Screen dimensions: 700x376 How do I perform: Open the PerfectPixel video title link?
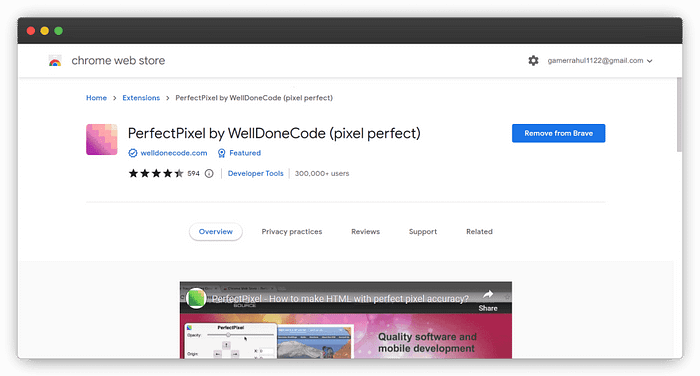click(340, 298)
